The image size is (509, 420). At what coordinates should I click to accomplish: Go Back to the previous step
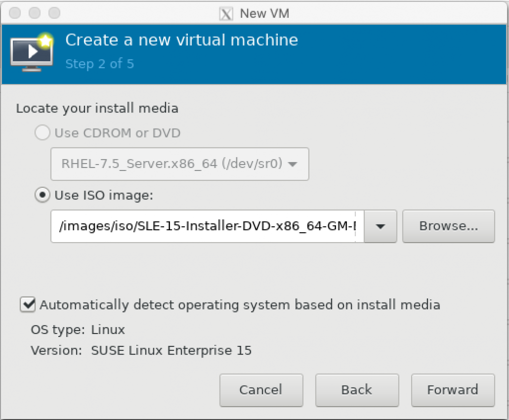357,390
